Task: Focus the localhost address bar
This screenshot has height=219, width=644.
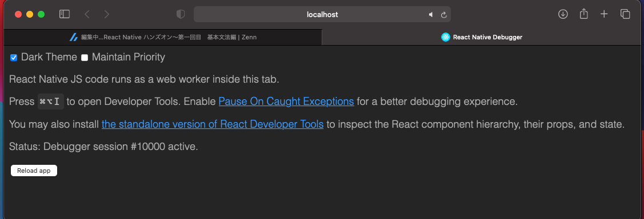Action: tap(322, 14)
